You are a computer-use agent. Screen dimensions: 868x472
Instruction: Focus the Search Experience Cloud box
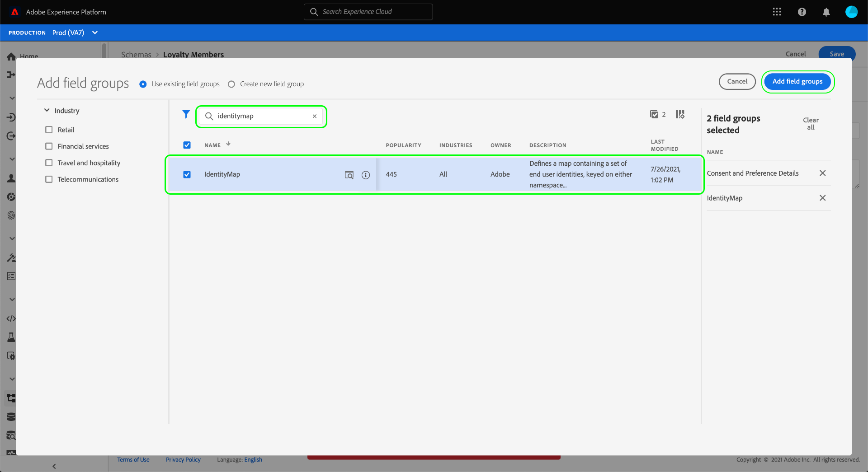coord(368,12)
